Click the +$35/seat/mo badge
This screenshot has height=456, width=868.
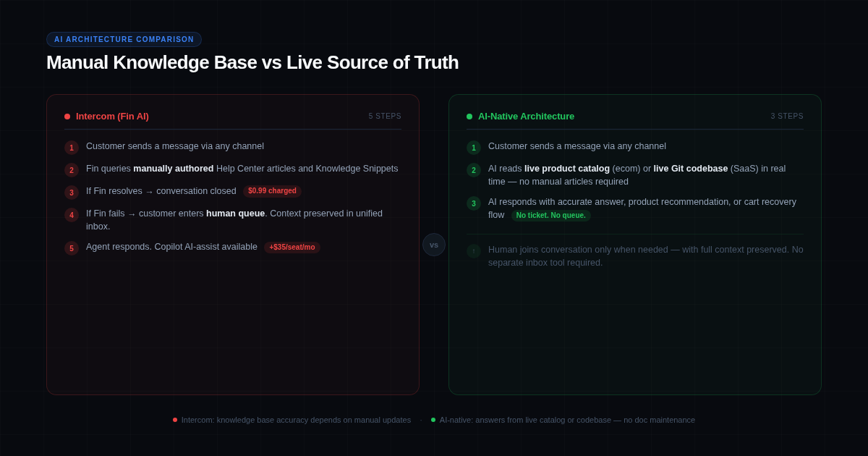pyautogui.click(x=292, y=248)
